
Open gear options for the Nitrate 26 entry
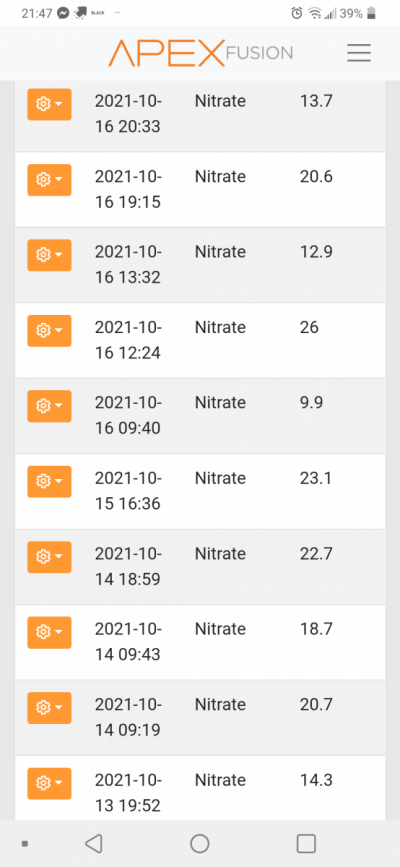tap(49, 331)
